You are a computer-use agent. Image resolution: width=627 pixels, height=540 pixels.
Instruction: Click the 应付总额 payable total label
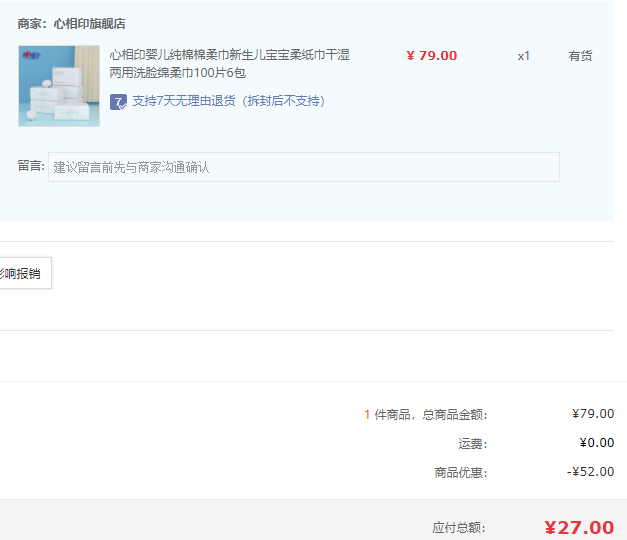pos(458,527)
